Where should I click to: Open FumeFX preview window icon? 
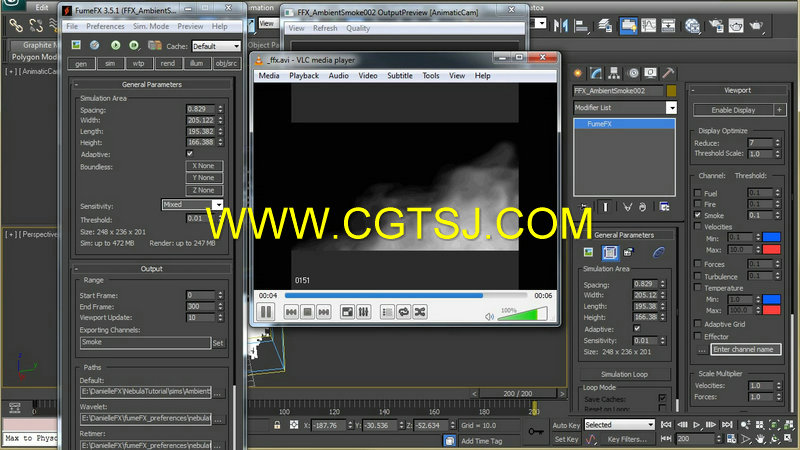coord(76,45)
